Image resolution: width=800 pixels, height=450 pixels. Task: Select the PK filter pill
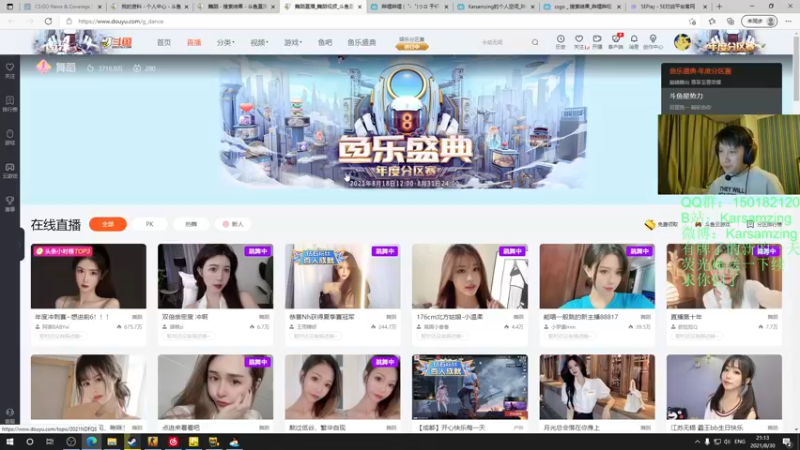[149, 224]
